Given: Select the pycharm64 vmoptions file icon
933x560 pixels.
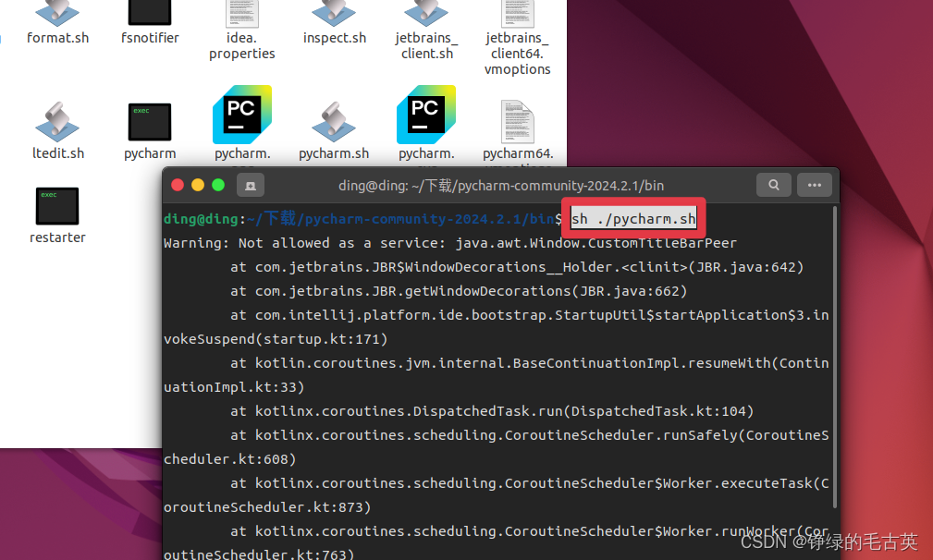Looking at the screenshot, I should pos(518,122).
